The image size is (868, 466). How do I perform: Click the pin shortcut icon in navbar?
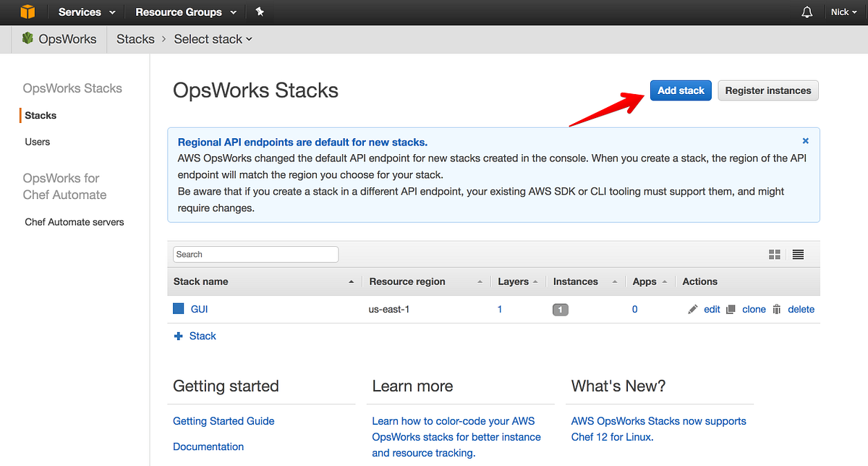(x=260, y=12)
